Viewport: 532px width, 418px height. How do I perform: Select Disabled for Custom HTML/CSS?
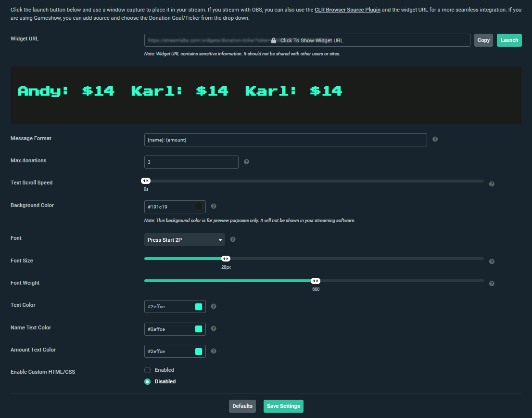tap(148, 382)
